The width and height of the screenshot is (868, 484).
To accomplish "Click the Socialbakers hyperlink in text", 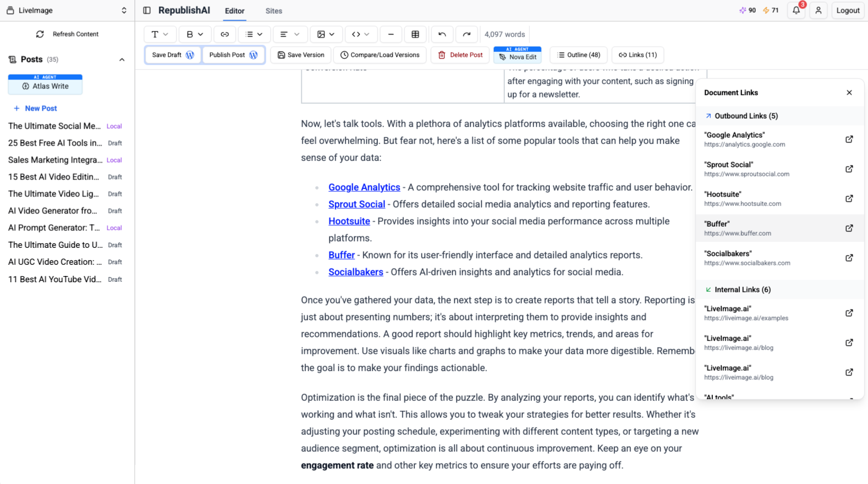I will click(356, 272).
